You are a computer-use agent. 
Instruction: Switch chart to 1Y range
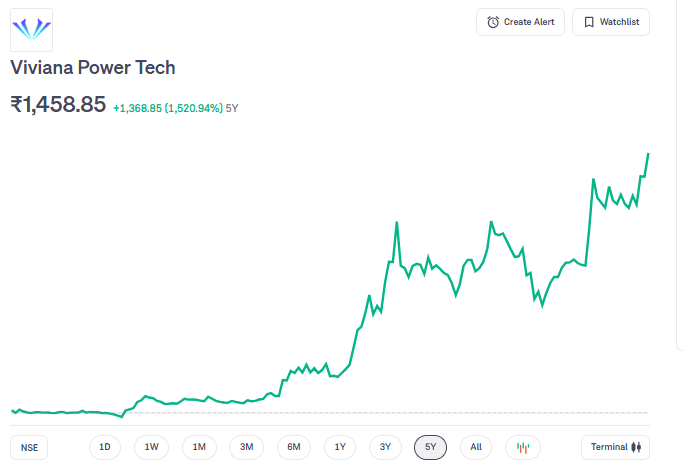tap(340, 447)
